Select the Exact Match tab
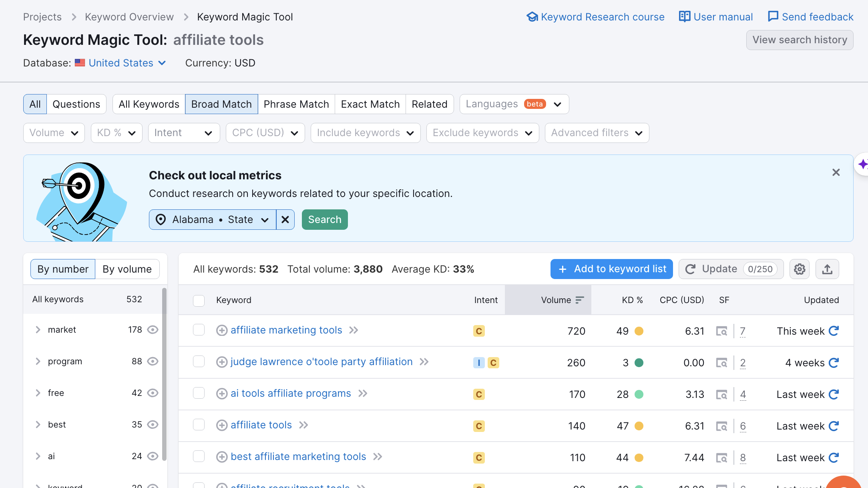868x488 pixels. 370,104
